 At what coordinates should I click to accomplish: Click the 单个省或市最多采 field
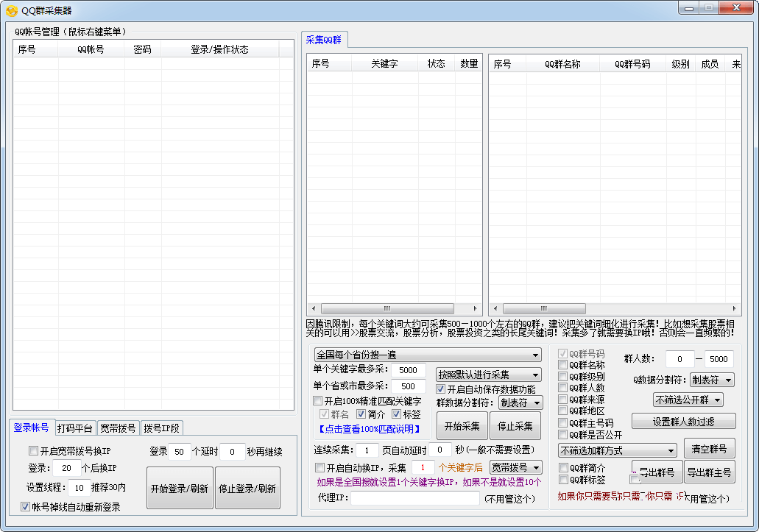(408, 386)
